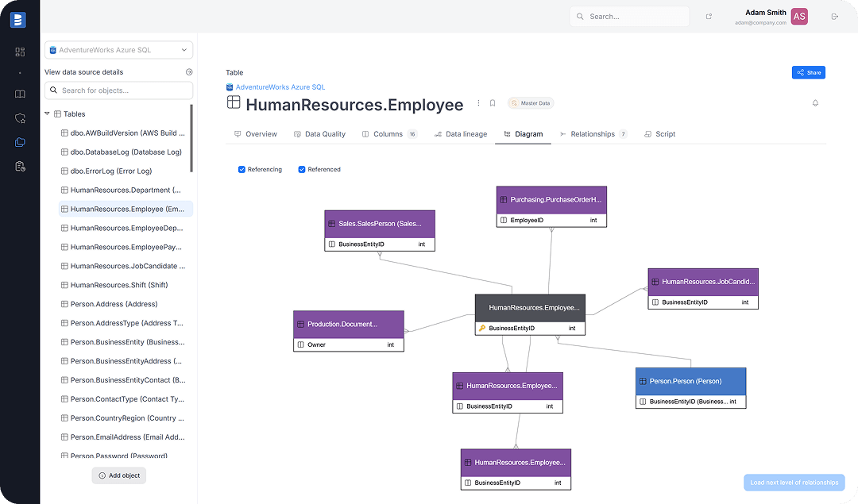Switch to the Data lineage tab
The height and width of the screenshot is (504, 858).
click(x=461, y=134)
